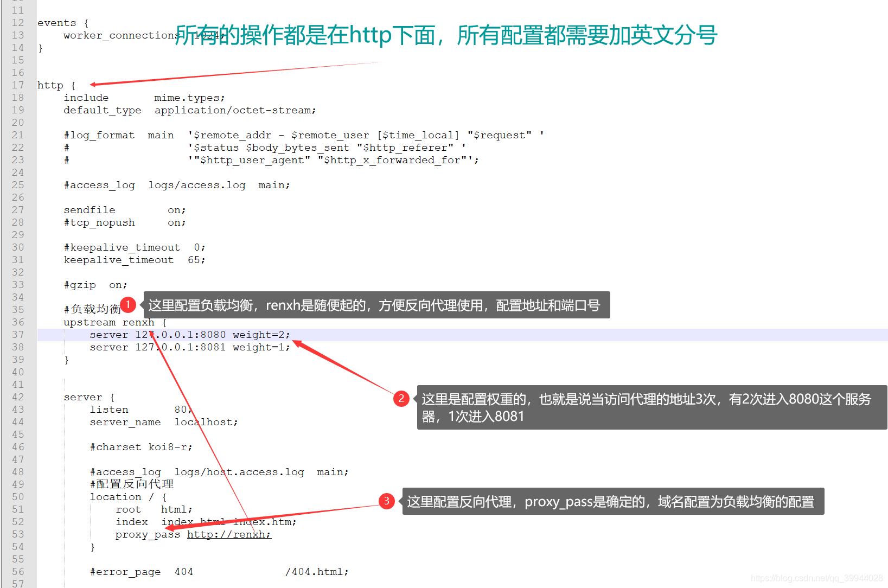Open the underlined http://renxh; link

[229, 534]
